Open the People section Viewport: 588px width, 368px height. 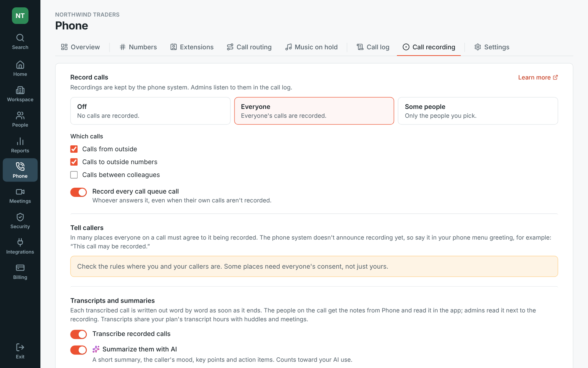point(20,120)
